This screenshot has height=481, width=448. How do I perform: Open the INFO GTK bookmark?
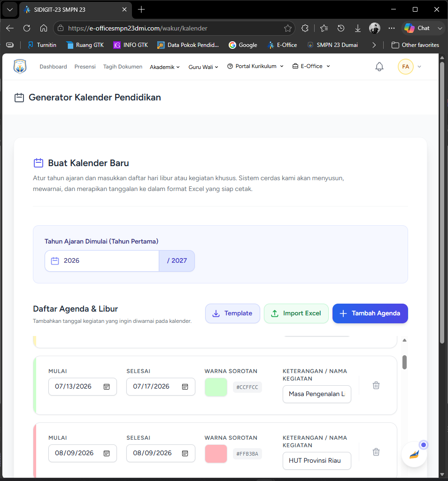(x=131, y=45)
